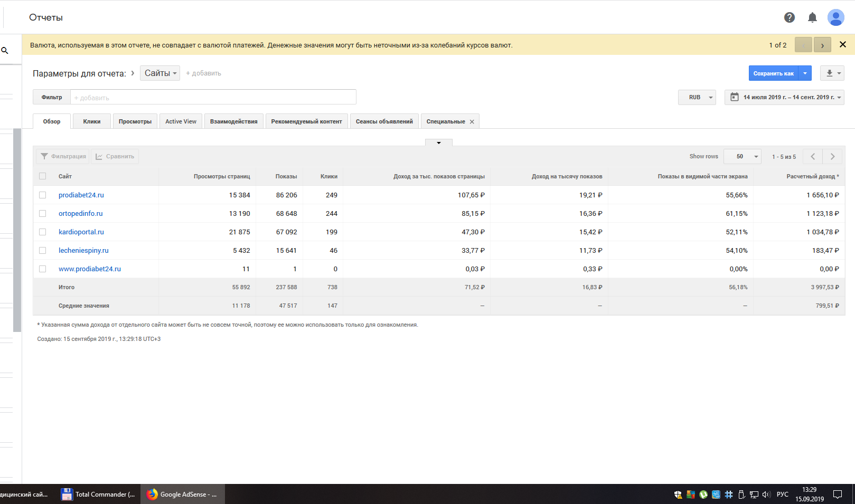This screenshot has width=855, height=504.
Task: Dismiss the yellow currency warning banner
Action: tap(843, 45)
